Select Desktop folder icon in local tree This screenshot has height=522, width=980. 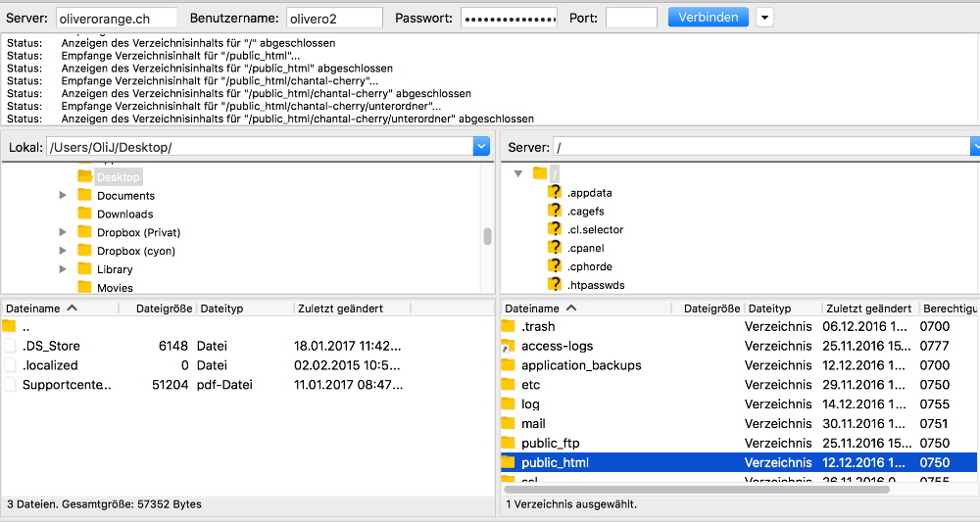pyautogui.click(x=85, y=176)
